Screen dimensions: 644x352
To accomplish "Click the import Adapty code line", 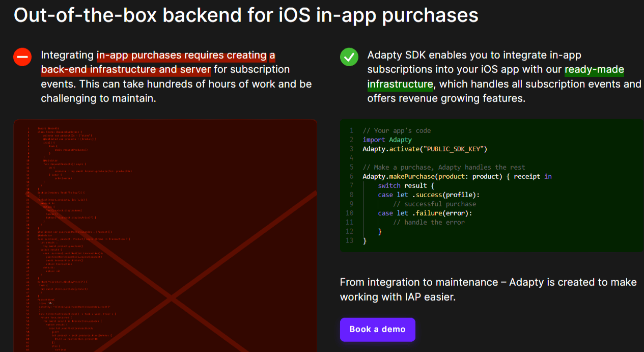I will click(387, 140).
